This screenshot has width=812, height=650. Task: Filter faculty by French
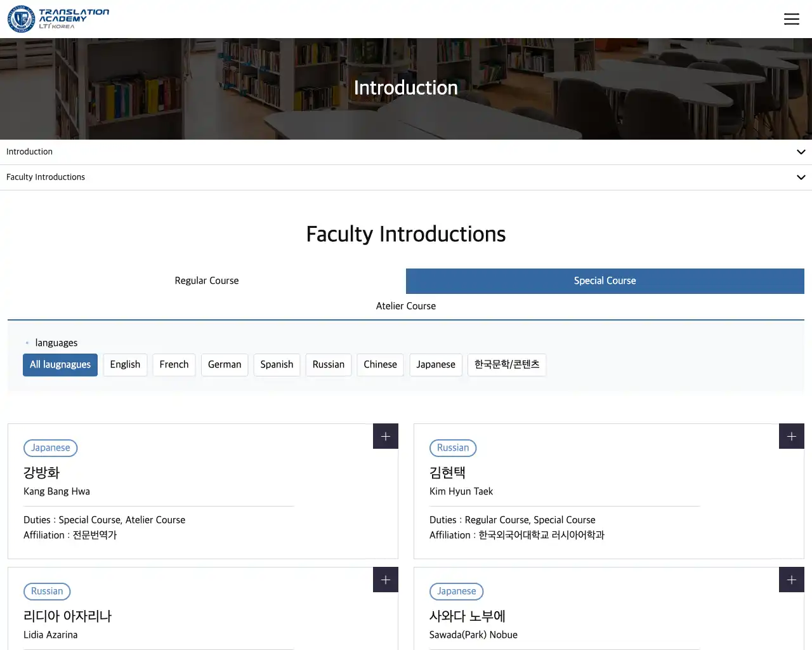click(174, 364)
